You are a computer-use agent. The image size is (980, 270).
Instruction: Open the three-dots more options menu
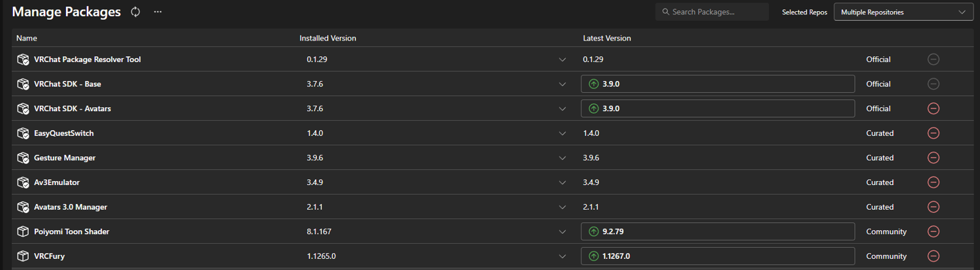tap(157, 12)
